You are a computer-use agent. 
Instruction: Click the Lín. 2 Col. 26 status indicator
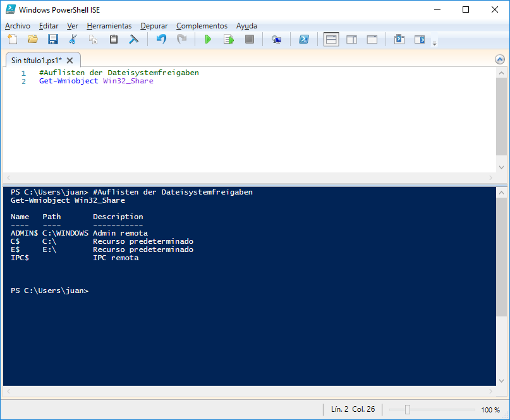[x=353, y=409]
